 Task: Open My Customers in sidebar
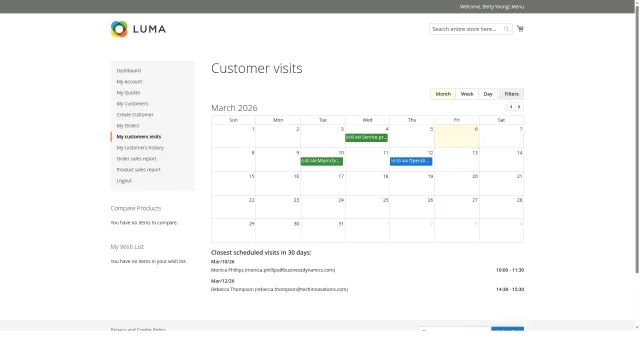click(132, 104)
